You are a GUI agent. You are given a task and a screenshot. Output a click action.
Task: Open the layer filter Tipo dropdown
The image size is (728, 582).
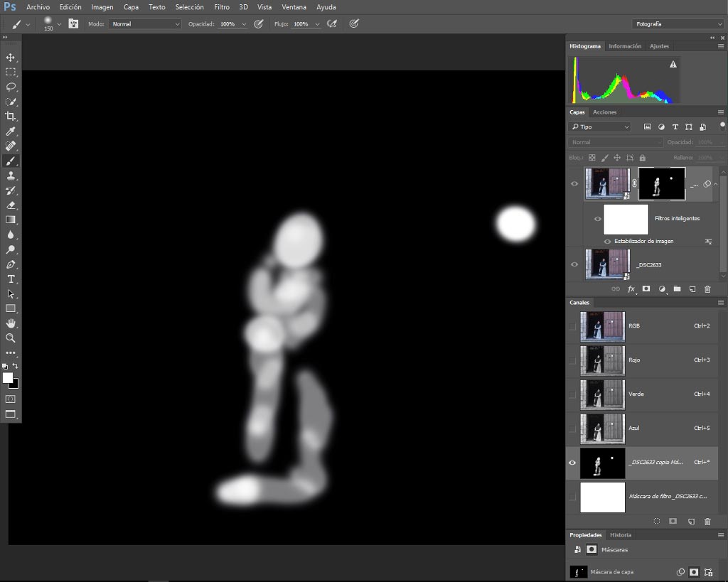pyautogui.click(x=599, y=126)
